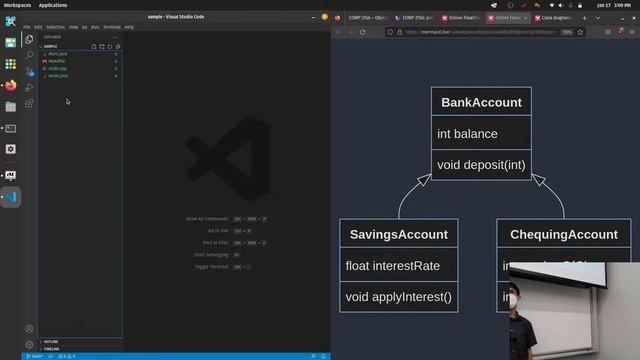The width and height of the screenshot is (640, 360).
Task: Open the Extensions view in activity bar
Action: tap(29, 103)
